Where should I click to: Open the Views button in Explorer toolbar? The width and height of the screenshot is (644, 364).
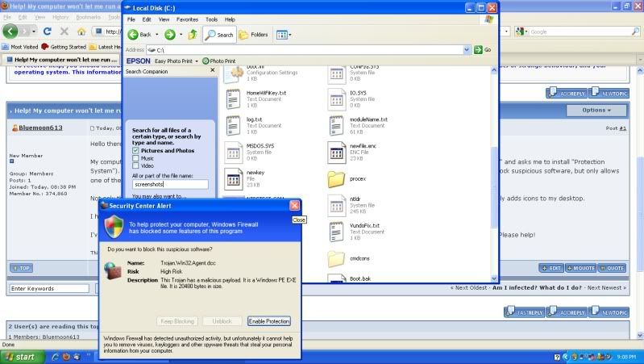tap(284, 35)
